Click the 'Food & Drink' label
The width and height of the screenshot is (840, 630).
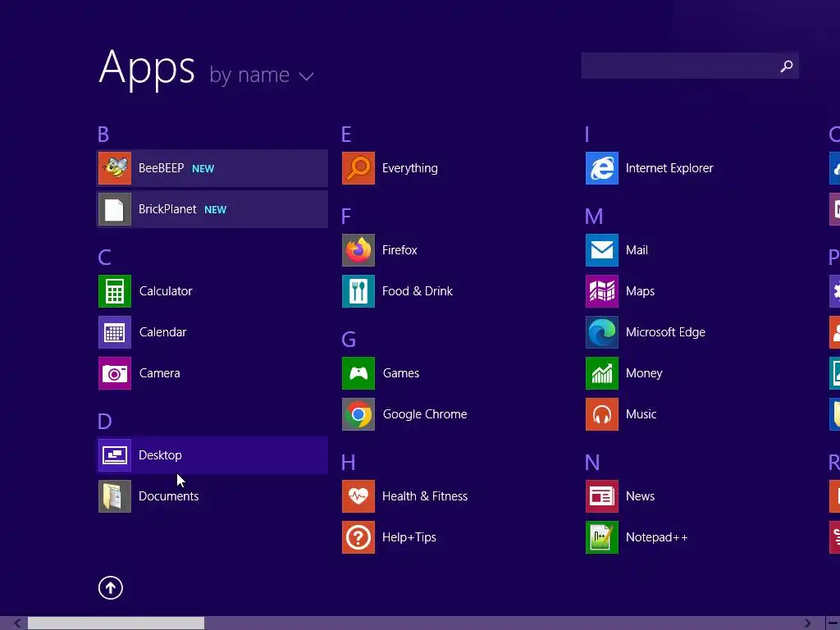(x=418, y=291)
